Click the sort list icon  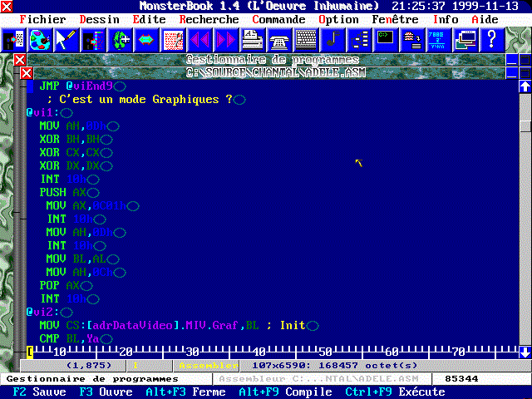coord(412,40)
